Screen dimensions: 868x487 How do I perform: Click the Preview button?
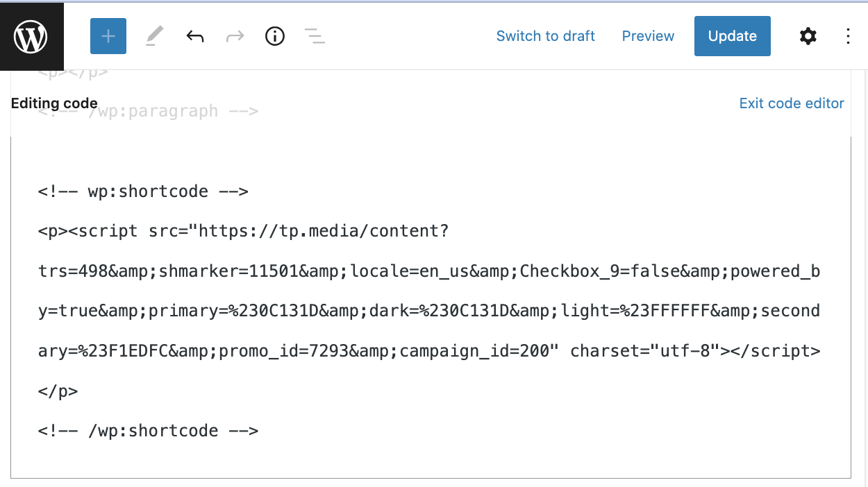(648, 36)
